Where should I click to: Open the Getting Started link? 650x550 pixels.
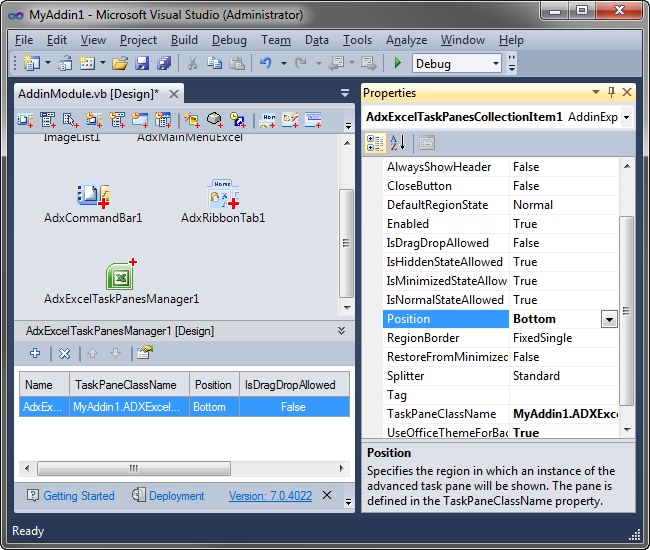point(79,496)
